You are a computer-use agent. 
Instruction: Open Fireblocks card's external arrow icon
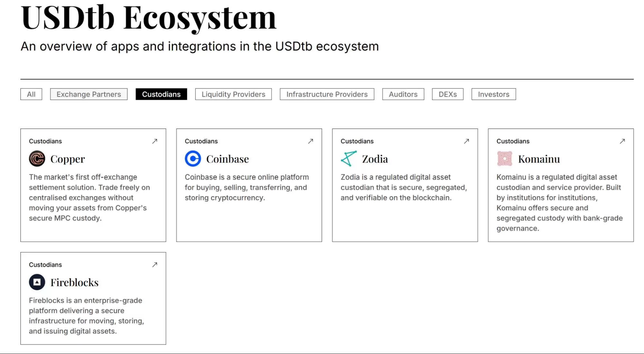pyautogui.click(x=155, y=264)
